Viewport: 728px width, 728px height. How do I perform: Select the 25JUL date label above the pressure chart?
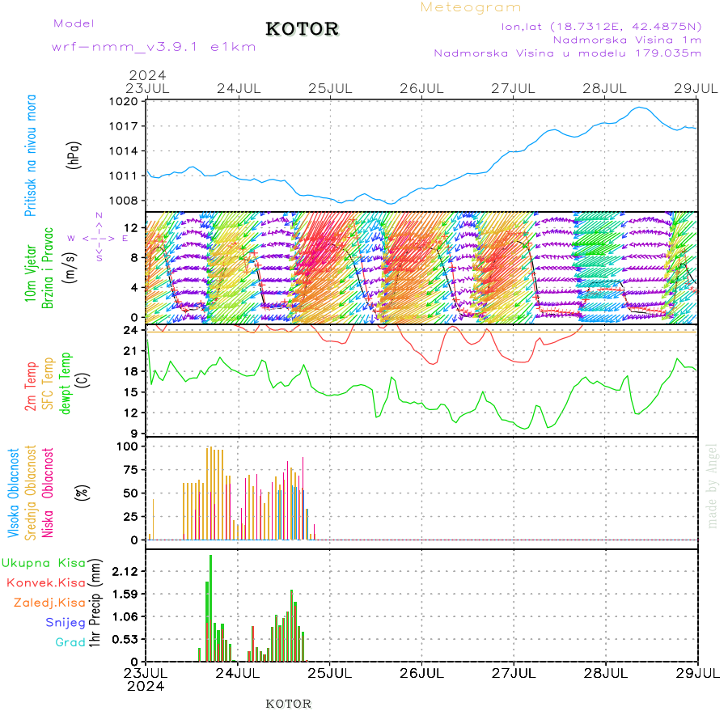pyautogui.click(x=330, y=88)
